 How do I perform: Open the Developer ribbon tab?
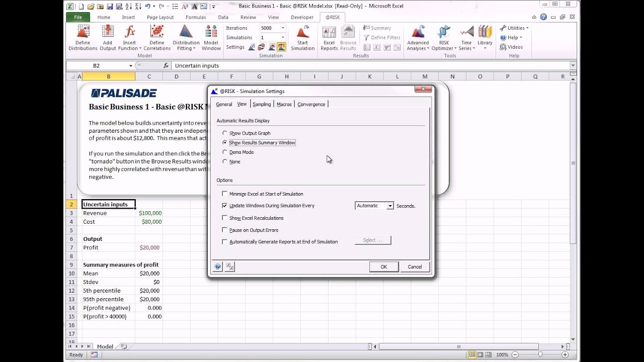[x=302, y=17]
